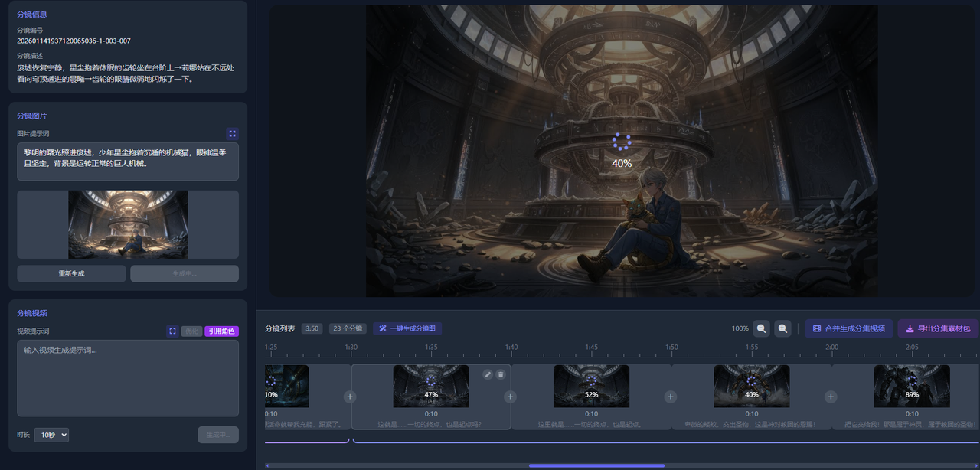
Task: Click 合并生成分集视频 button
Action: (848, 328)
